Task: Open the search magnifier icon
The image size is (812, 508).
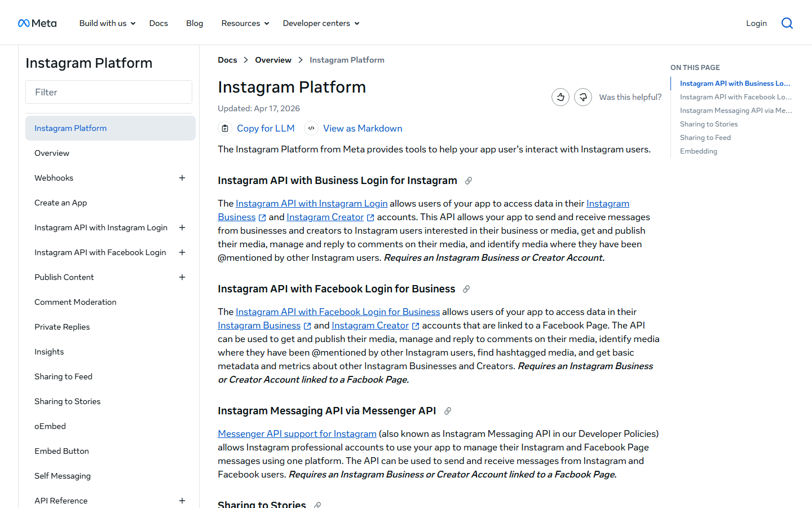Action: click(x=787, y=23)
